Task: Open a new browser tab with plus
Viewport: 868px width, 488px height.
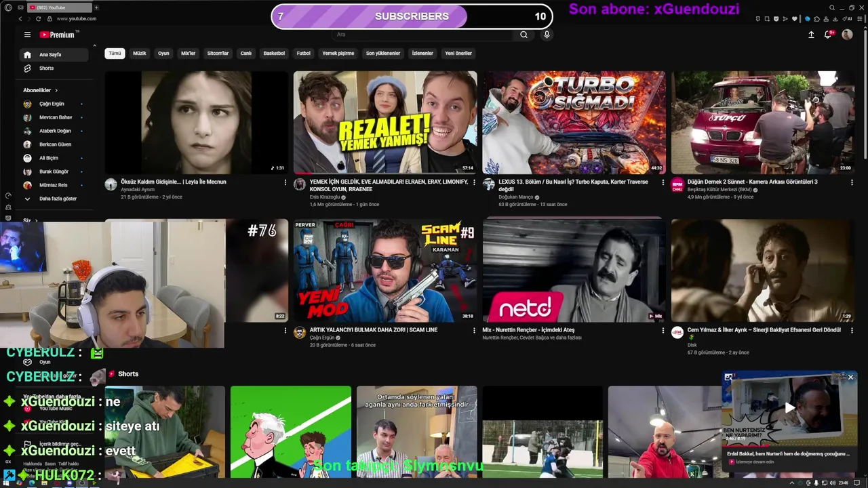Action: (96, 7)
